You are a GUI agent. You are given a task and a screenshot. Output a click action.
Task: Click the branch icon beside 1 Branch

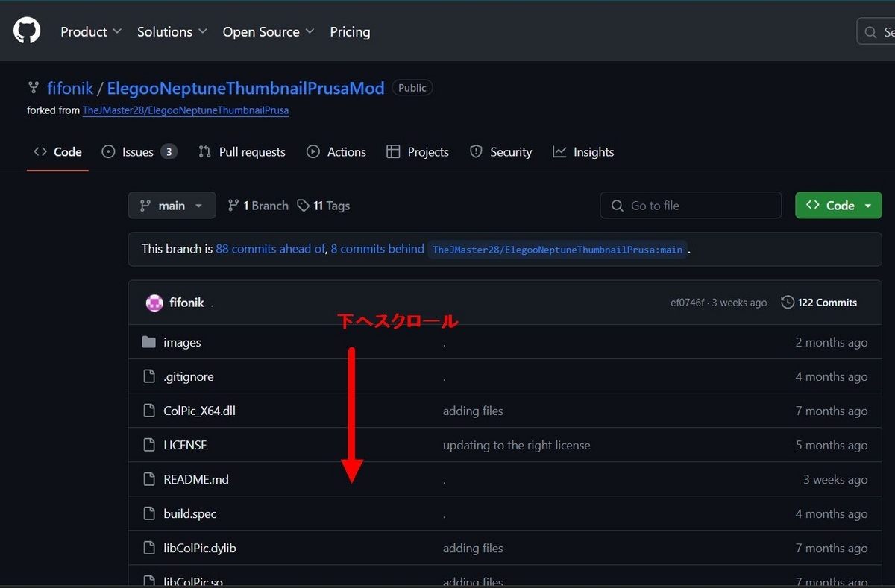tap(233, 206)
